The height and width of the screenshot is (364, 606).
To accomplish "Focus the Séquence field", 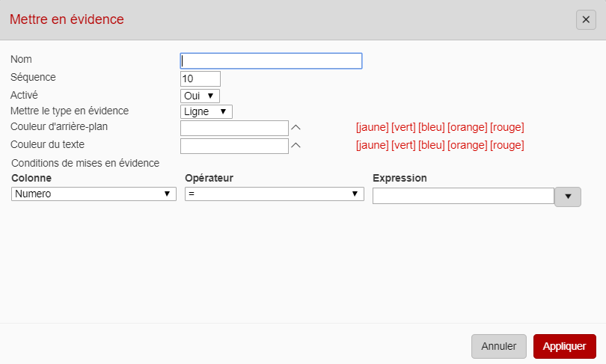I will point(201,78).
